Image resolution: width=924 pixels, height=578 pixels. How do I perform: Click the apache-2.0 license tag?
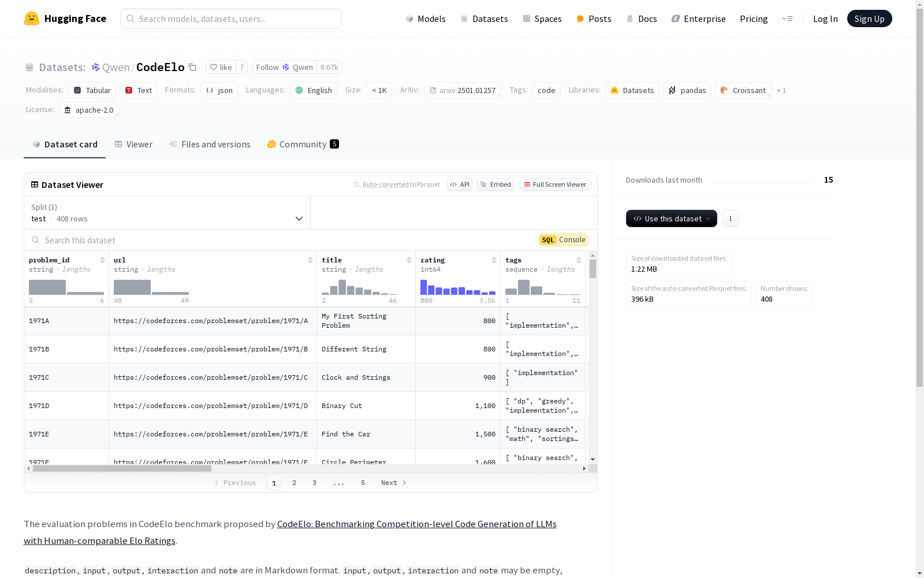[x=89, y=110]
